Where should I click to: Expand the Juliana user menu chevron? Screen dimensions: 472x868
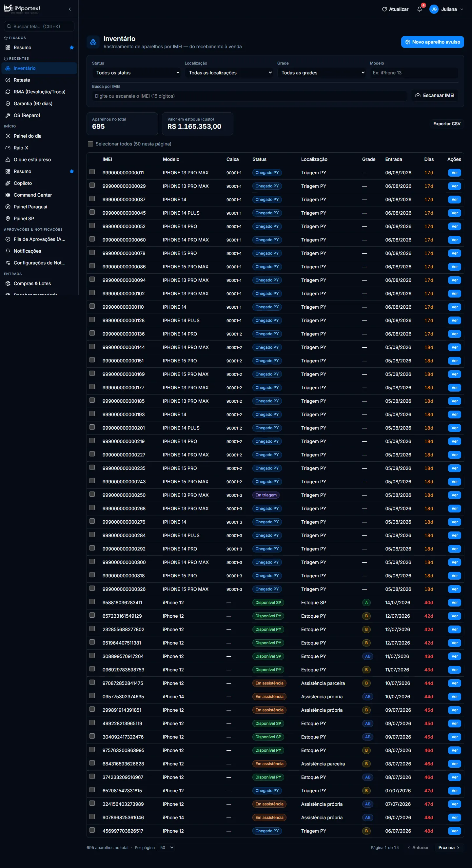(x=462, y=9)
